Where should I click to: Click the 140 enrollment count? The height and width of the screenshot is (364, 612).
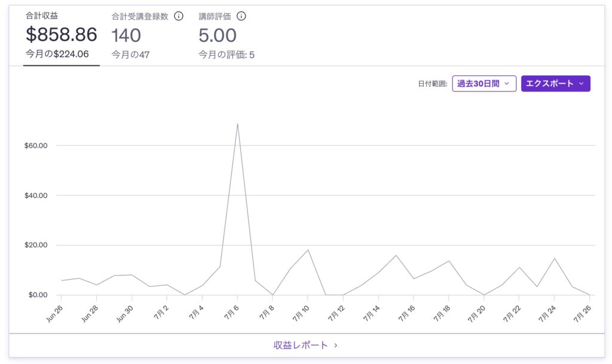126,35
